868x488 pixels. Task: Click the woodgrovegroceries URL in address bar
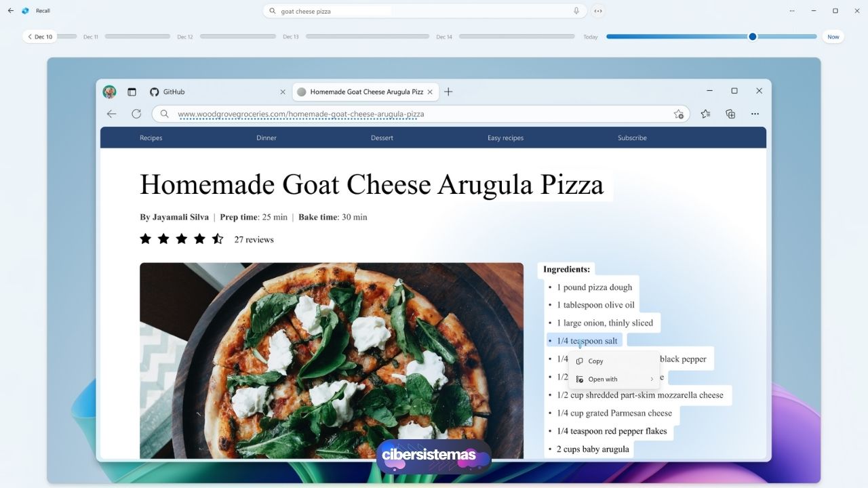(x=301, y=114)
